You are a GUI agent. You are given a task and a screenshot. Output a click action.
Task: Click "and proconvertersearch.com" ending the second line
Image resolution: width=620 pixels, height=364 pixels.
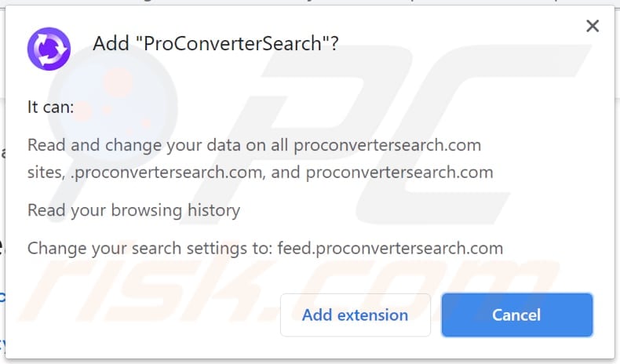pyautogui.click(x=382, y=173)
